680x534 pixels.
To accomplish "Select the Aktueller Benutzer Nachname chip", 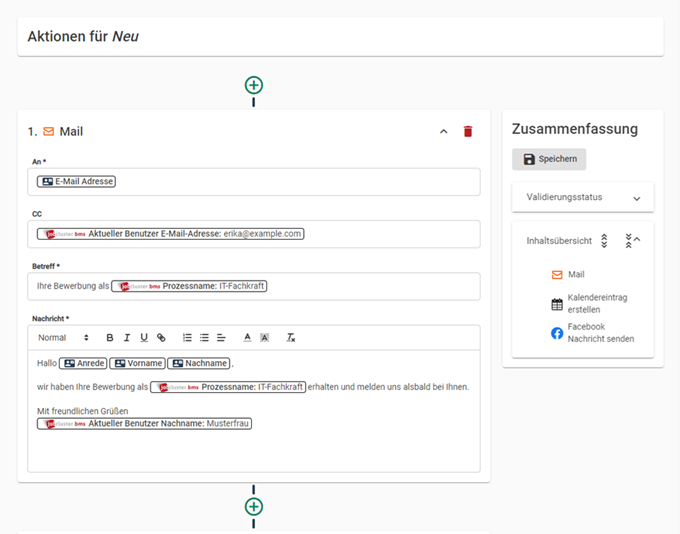I will point(144,423).
